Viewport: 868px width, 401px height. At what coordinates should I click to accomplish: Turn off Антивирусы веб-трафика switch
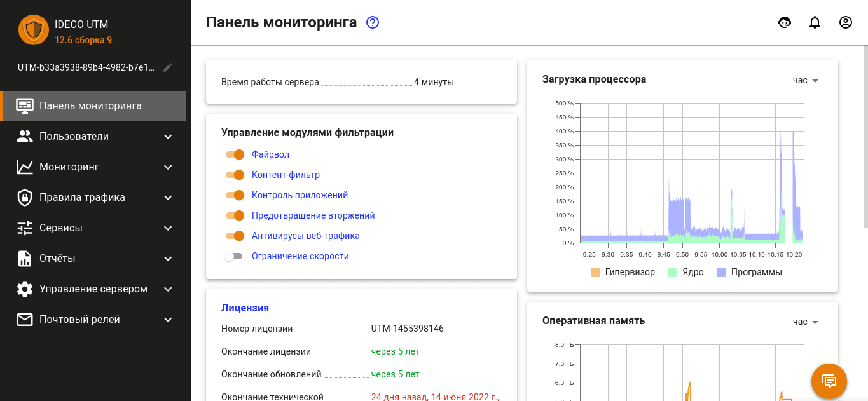click(235, 236)
